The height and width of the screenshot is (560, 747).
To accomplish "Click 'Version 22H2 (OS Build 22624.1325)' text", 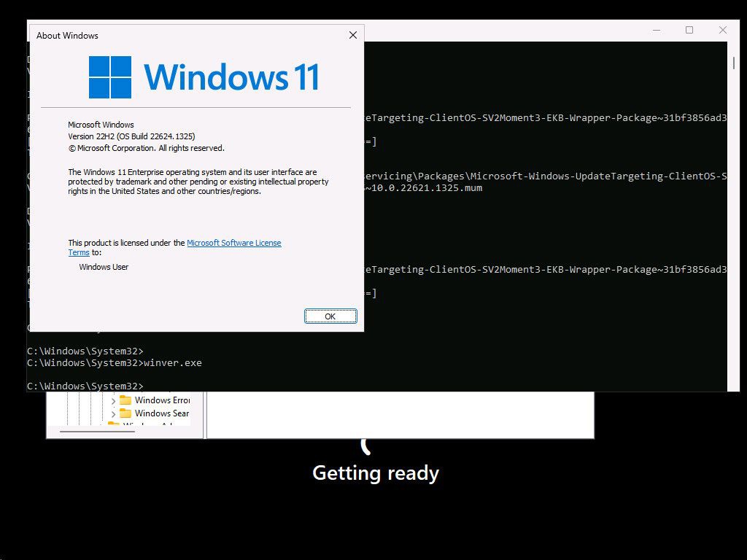I will 131,136.
